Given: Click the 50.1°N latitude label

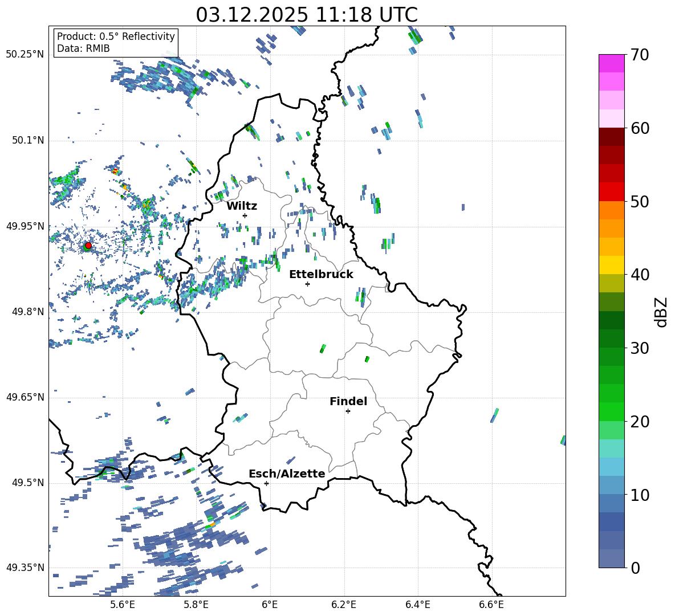Looking at the screenshot, I should (x=27, y=141).
